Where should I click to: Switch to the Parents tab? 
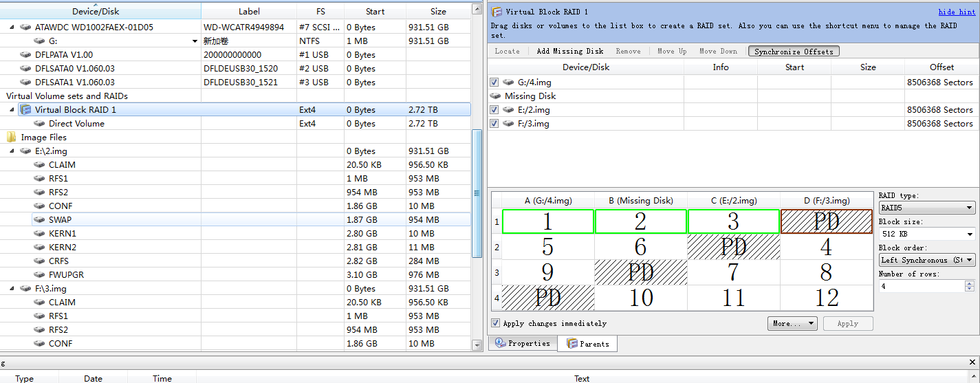(587, 344)
